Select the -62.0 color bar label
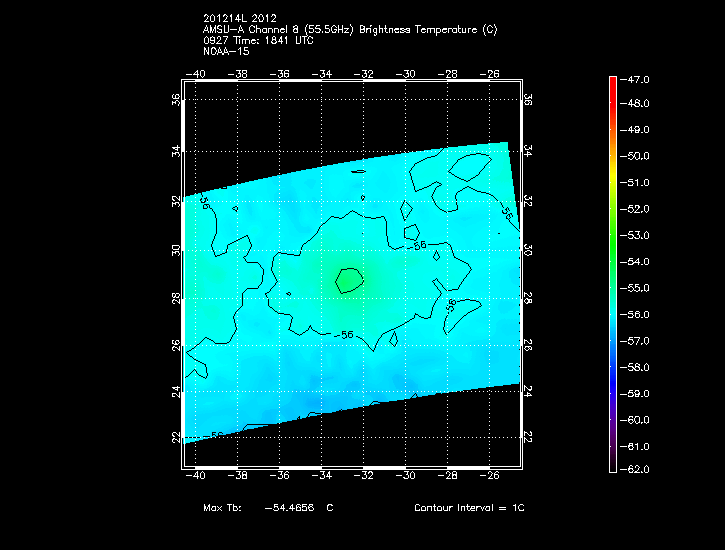725x550 pixels. point(637,469)
